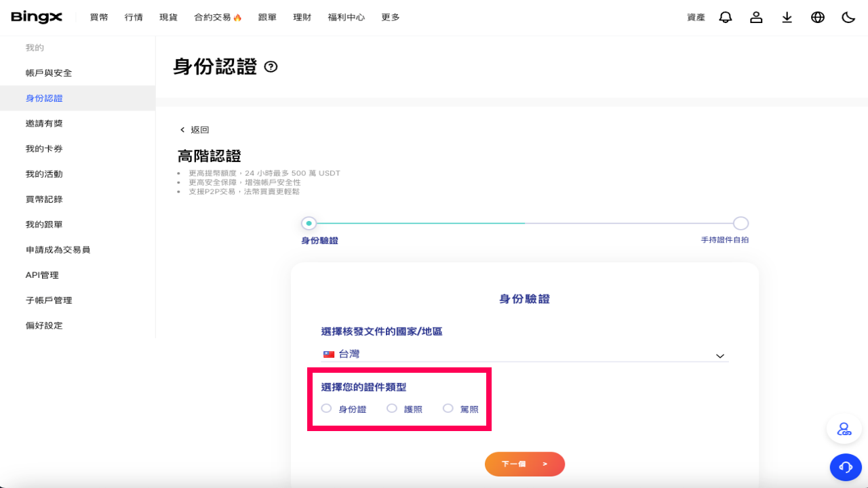
Task: Open the 行情 menu
Action: [134, 17]
